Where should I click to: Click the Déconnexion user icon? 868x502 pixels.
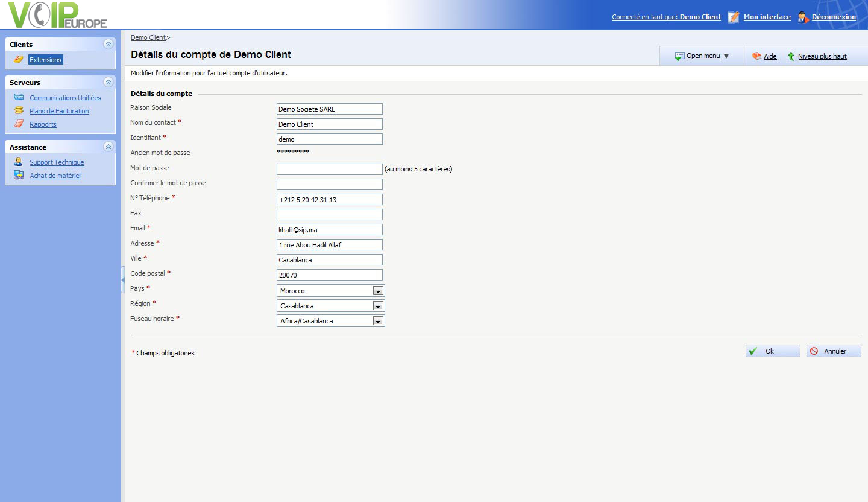pyautogui.click(x=802, y=17)
